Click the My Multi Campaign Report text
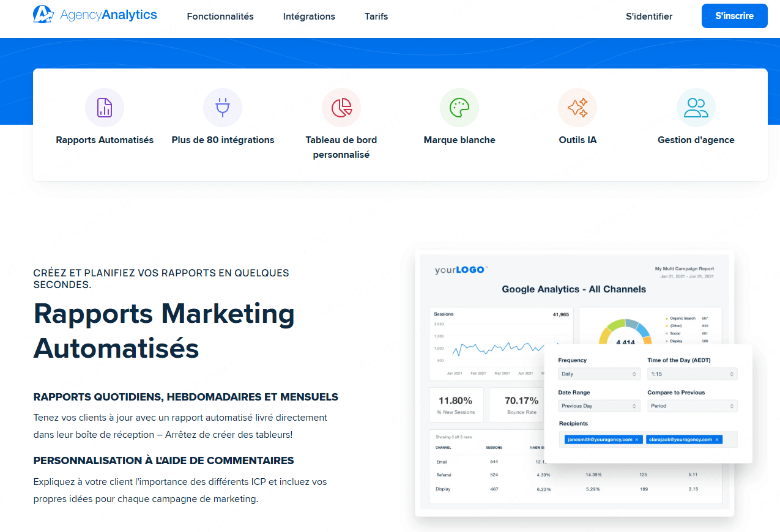The width and height of the screenshot is (780, 532). tap(684, 269)
